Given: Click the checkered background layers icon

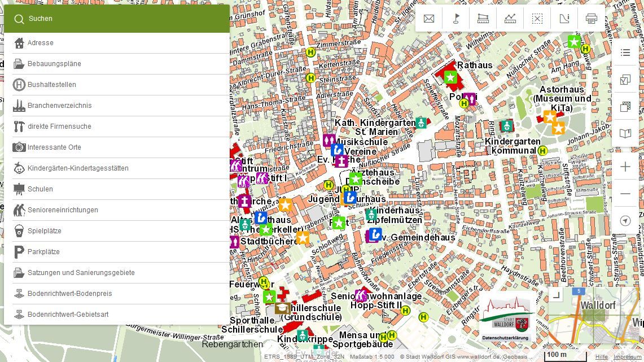Looking at the screenshot, I should 625,107.
